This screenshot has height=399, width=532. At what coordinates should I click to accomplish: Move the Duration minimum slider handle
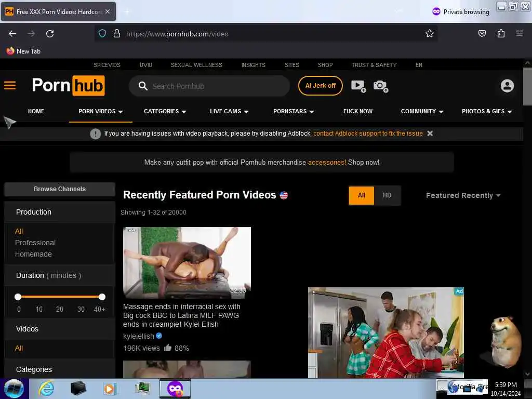[18, 297]
